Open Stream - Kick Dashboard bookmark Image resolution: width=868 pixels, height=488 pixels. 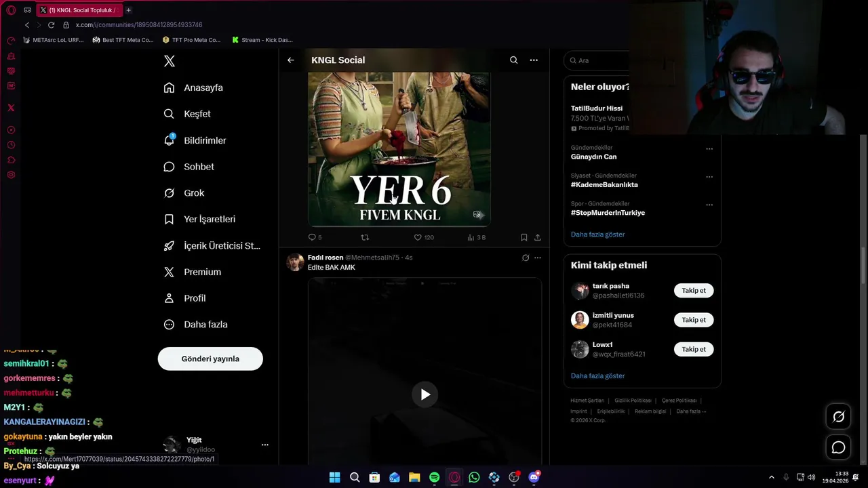click(x=262, y=40)
